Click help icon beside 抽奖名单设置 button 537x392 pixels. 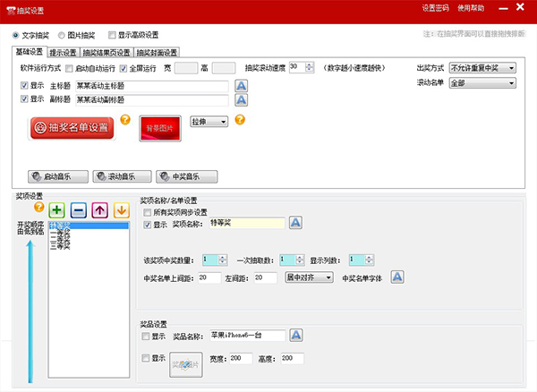pos(125,119)
